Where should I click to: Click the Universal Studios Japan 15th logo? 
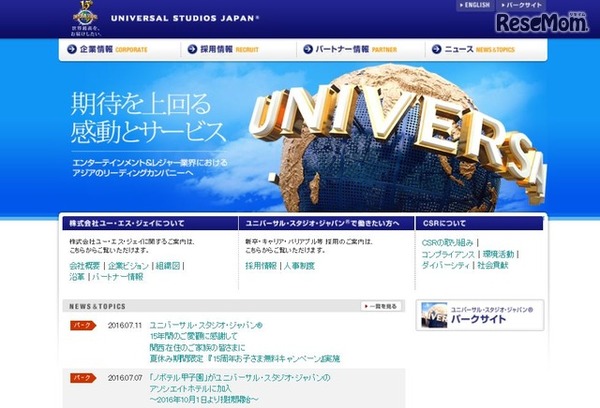86,18
